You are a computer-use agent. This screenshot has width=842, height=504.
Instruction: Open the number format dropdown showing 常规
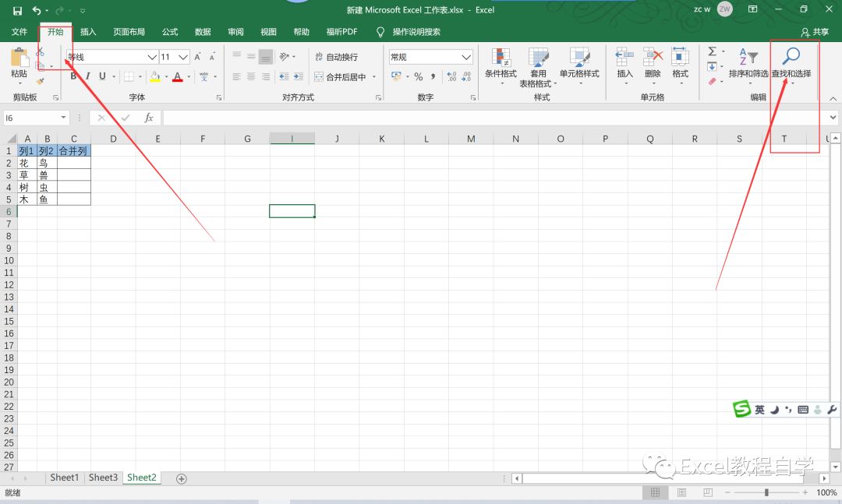[466, 57]
